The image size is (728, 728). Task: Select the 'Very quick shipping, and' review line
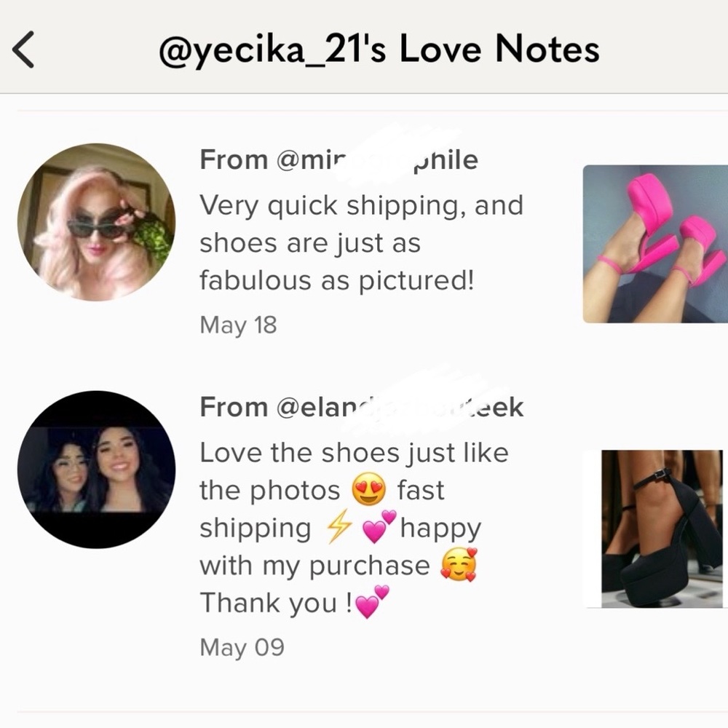tap(362, 206)
